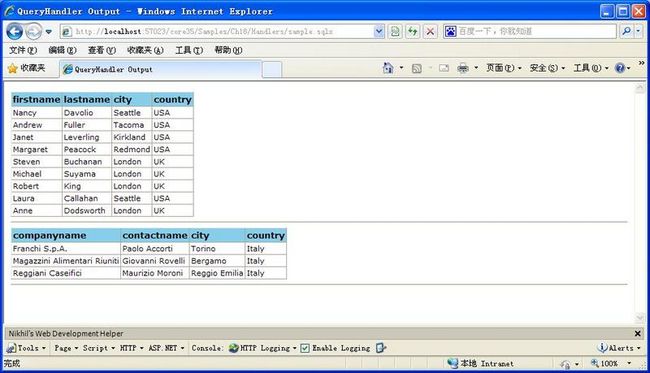Click the Read Mail icon
The width and height of the screenshot is (650, 373).
pyautogui.click(x=444, y=68)
